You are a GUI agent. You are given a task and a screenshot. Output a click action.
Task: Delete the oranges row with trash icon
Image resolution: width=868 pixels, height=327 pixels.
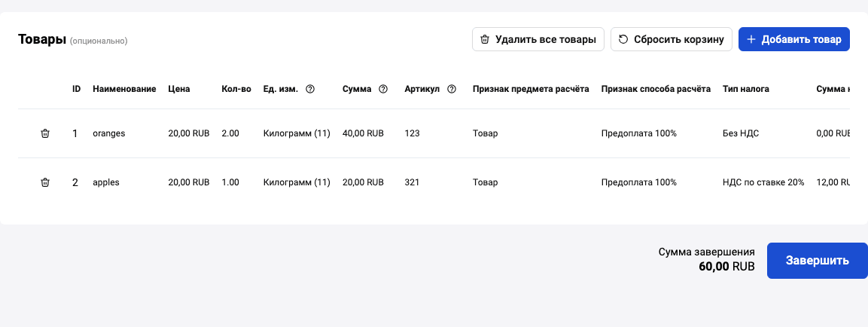(45, 133)
